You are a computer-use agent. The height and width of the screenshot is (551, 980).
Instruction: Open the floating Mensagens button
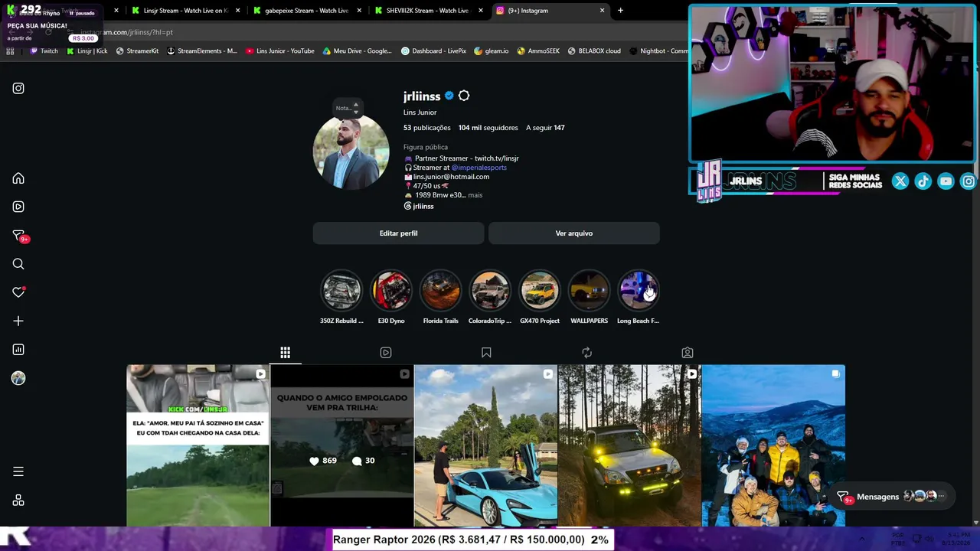(893, 497)
